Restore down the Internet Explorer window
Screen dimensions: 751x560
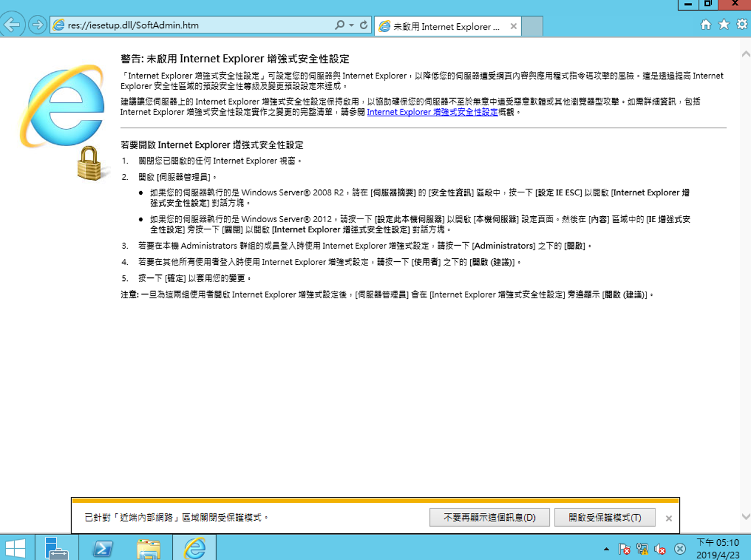pos(708,4)
